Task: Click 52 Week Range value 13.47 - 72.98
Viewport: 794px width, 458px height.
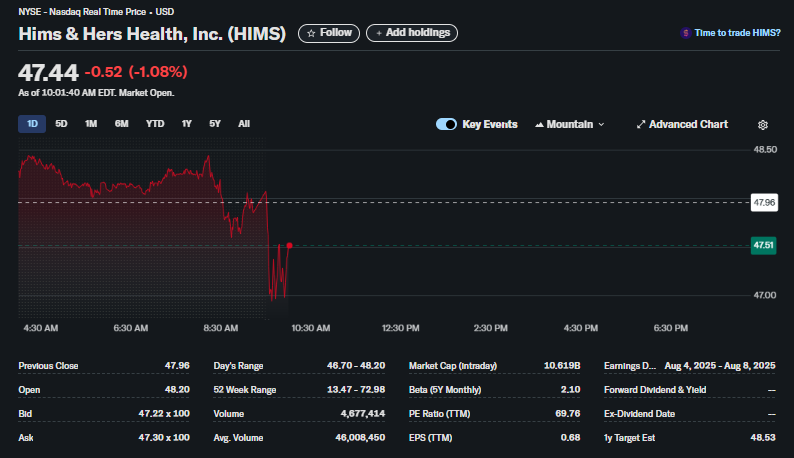Action: coord(356,390)
